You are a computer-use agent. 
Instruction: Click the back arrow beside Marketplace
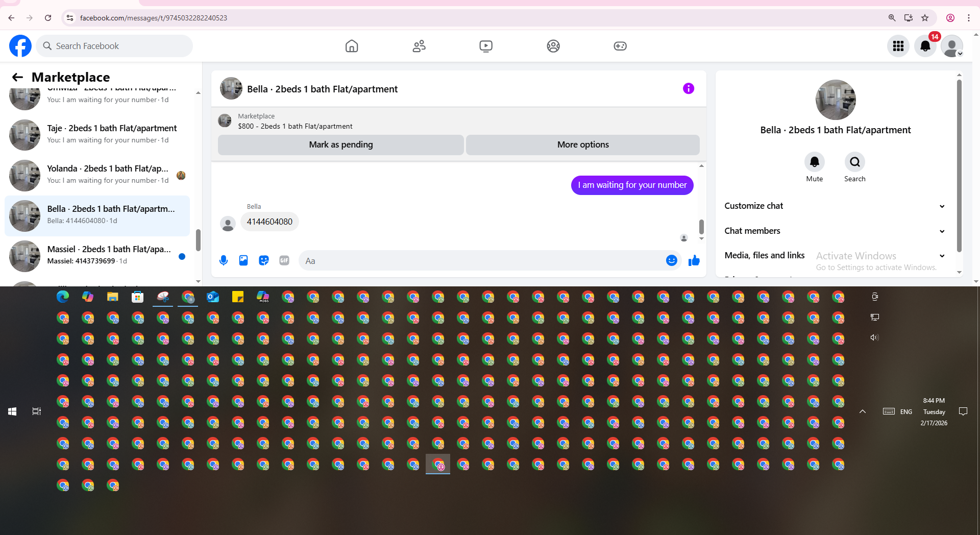(18, 77)
